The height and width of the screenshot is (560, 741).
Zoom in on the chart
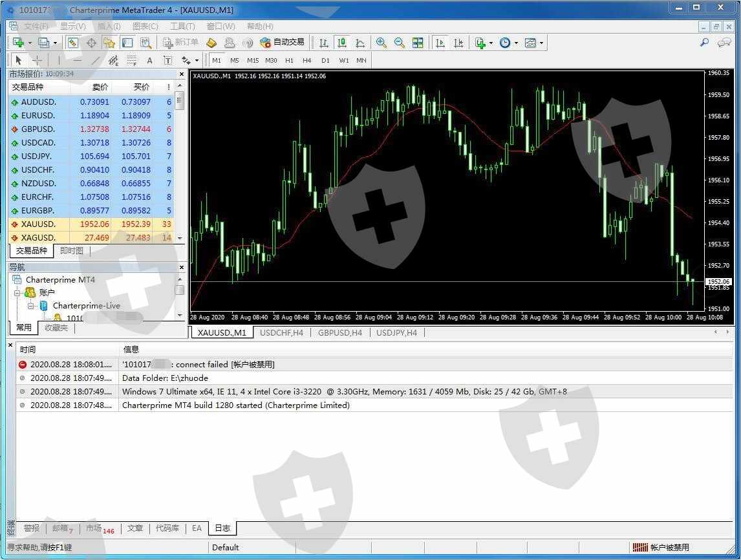click(381, 43)
